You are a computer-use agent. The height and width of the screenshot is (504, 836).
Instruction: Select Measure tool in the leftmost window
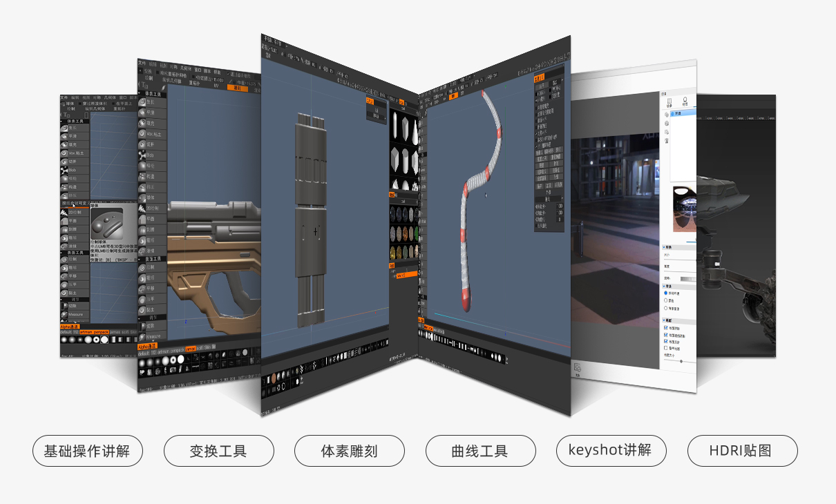[75, 314]
